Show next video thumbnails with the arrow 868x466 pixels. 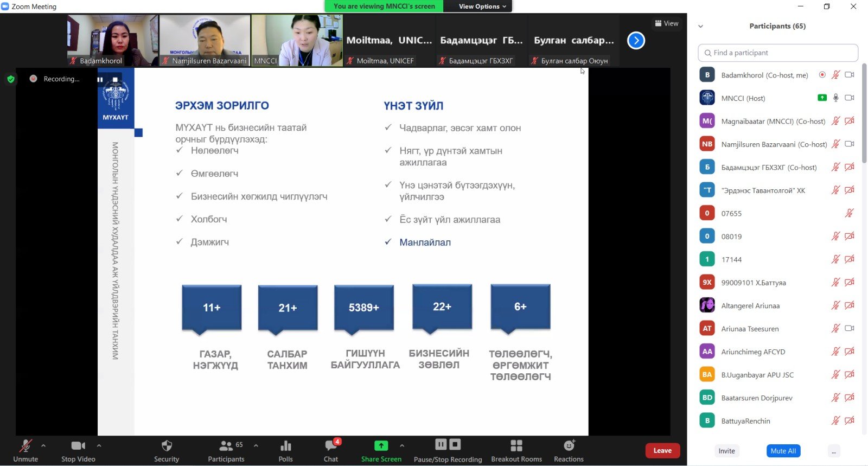(636, 41)
